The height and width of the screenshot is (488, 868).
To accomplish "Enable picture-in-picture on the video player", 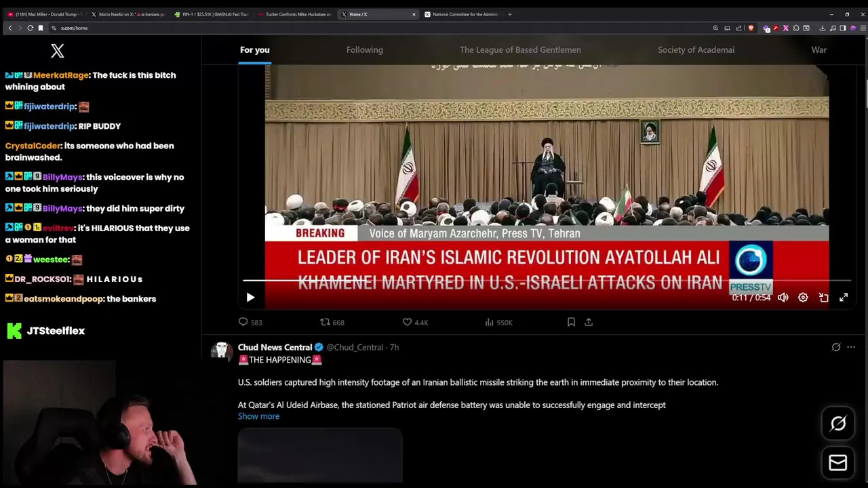I will [823, 298].
